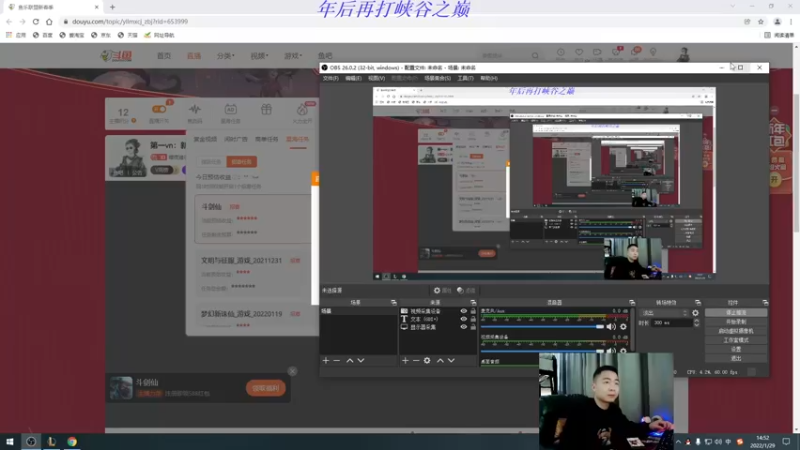Click the orange selected task filter button
The image size is (800, 450).
tap(242, 162)
